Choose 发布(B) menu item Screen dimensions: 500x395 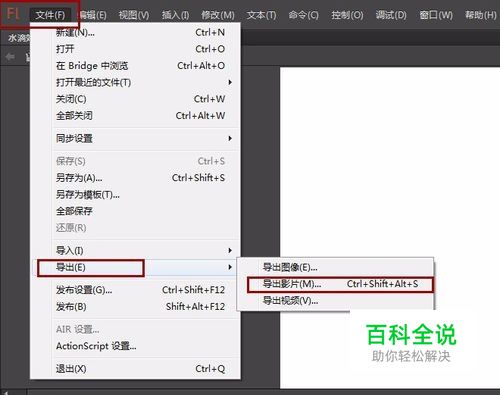pyautogui.click(x=135, y=307)
